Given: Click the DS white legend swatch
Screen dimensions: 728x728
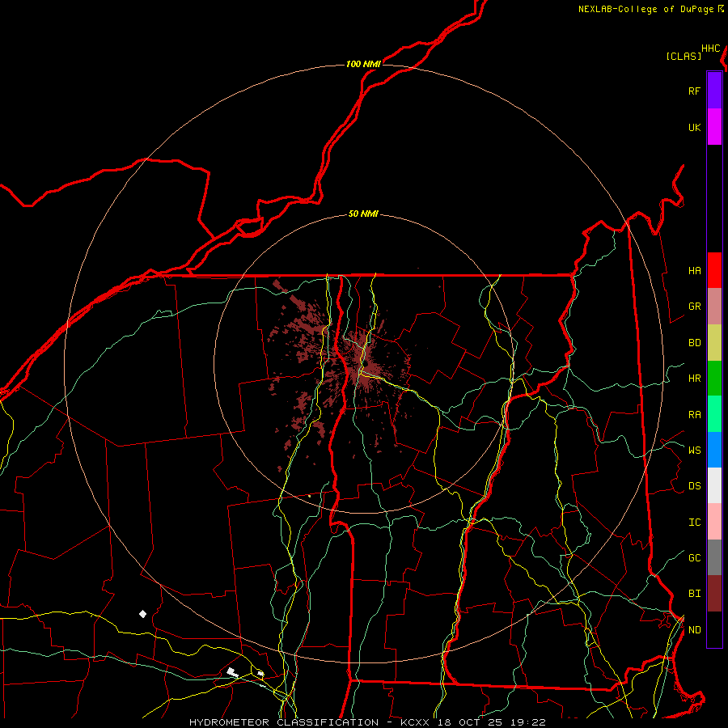Looking at the screenshot, I should (714, 485).
